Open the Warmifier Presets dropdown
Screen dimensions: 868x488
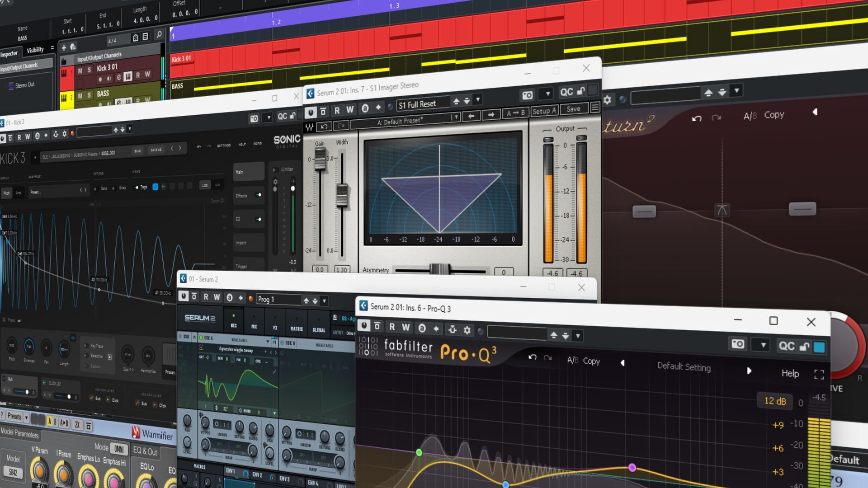(26, 417)
